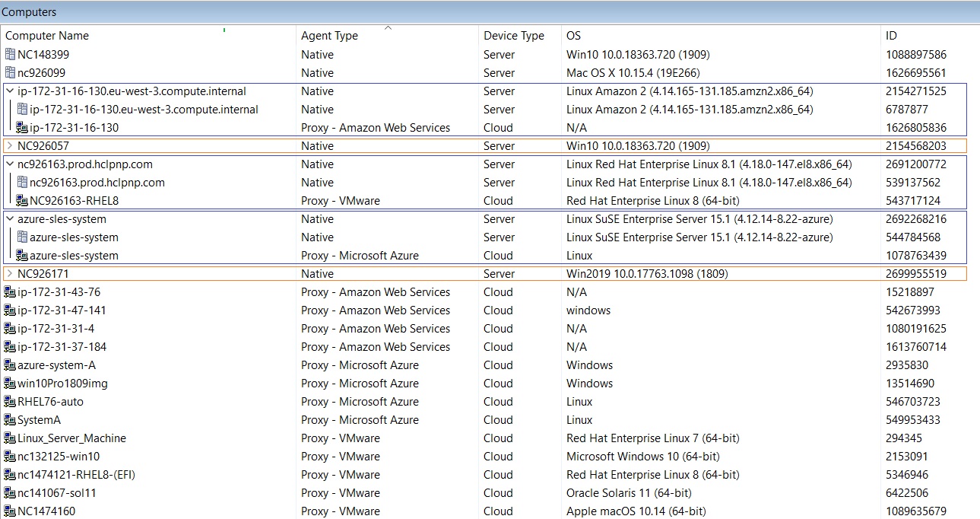Collapse the ip-172-31-16-130.eu-west-3.compute.internal parent row
The height and width of the screenshot is (519, 980).
click(9, 91)
